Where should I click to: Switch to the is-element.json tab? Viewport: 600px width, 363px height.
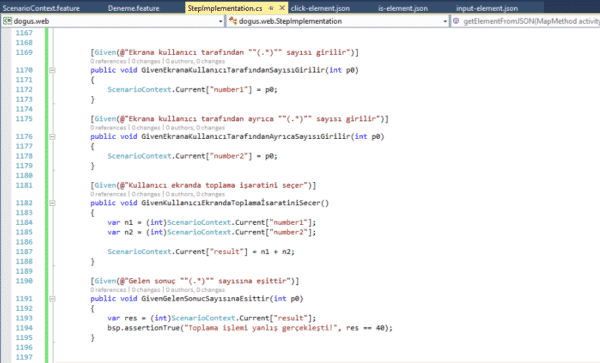403,8
